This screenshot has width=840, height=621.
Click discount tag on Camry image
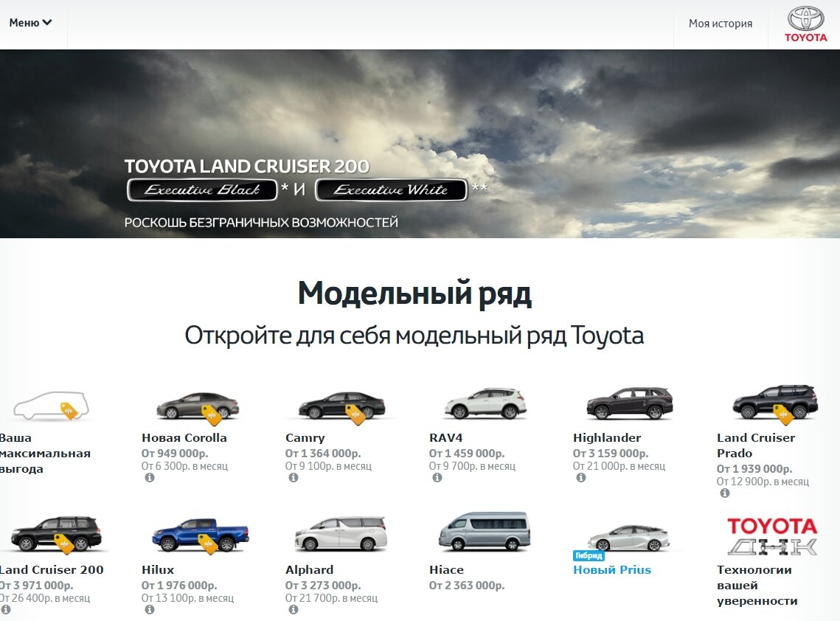coord(355,414)
